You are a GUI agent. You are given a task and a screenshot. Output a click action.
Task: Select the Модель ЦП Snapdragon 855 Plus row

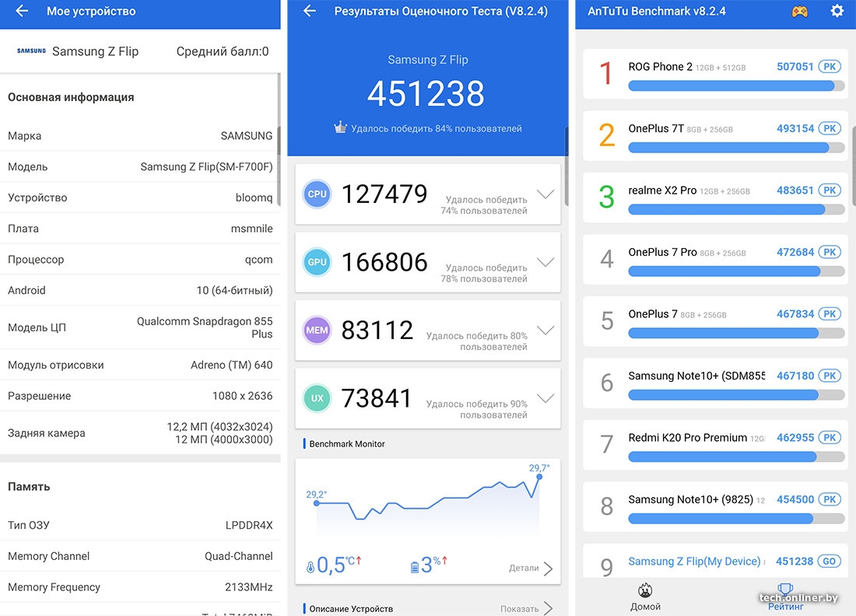click(x=140, y=327)
